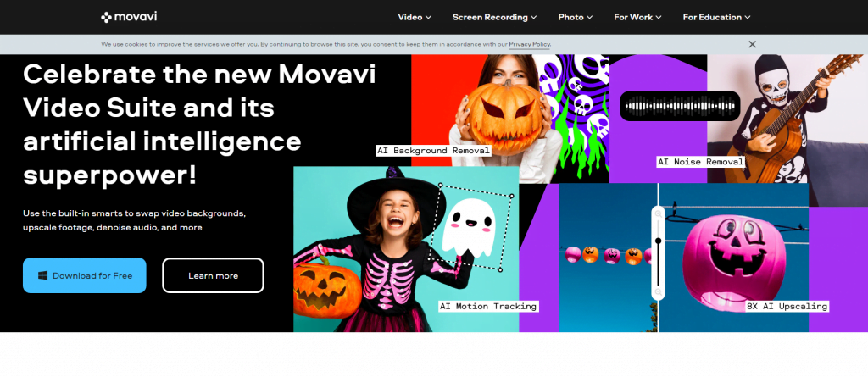
Task: Click the audio waveform graphic
Action: coord(680,106)
